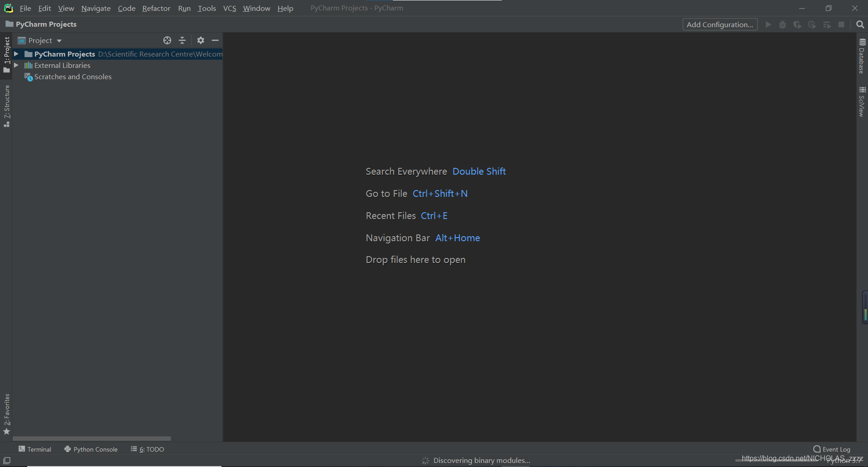Toggle tool window quick-access icon
868x467 pixels.
click(7, 461)
